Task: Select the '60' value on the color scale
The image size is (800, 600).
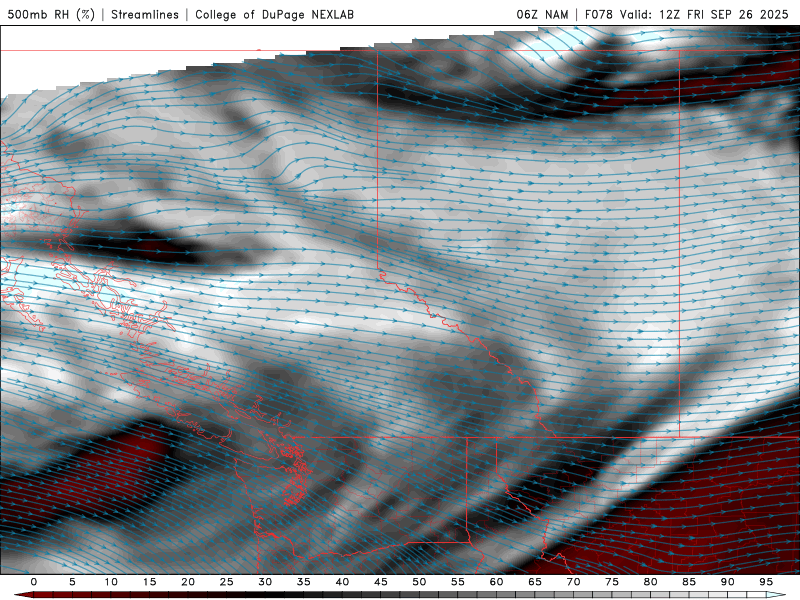Action: click(x=496, y=582)
